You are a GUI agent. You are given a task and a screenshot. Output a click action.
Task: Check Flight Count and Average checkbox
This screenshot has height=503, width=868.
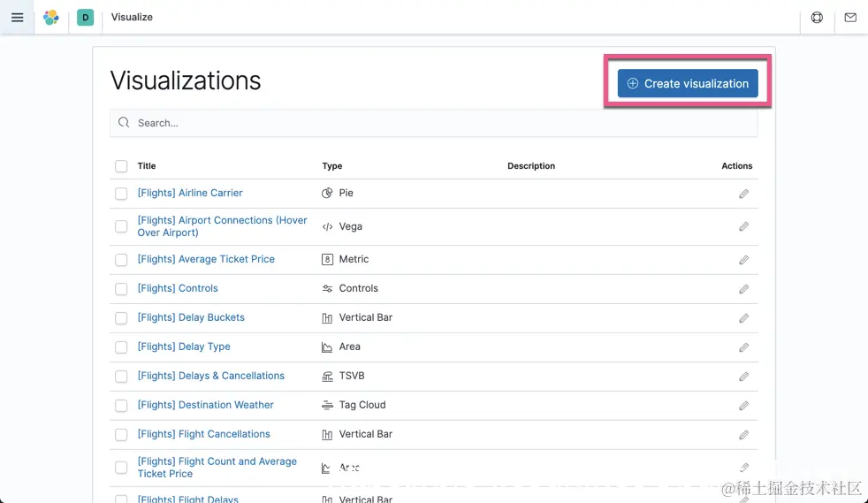(121, 468)
